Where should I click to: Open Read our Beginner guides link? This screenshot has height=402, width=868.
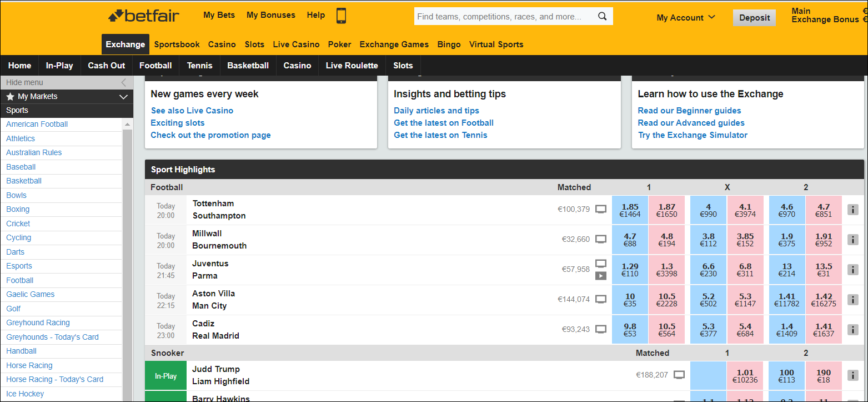[689, 111]
